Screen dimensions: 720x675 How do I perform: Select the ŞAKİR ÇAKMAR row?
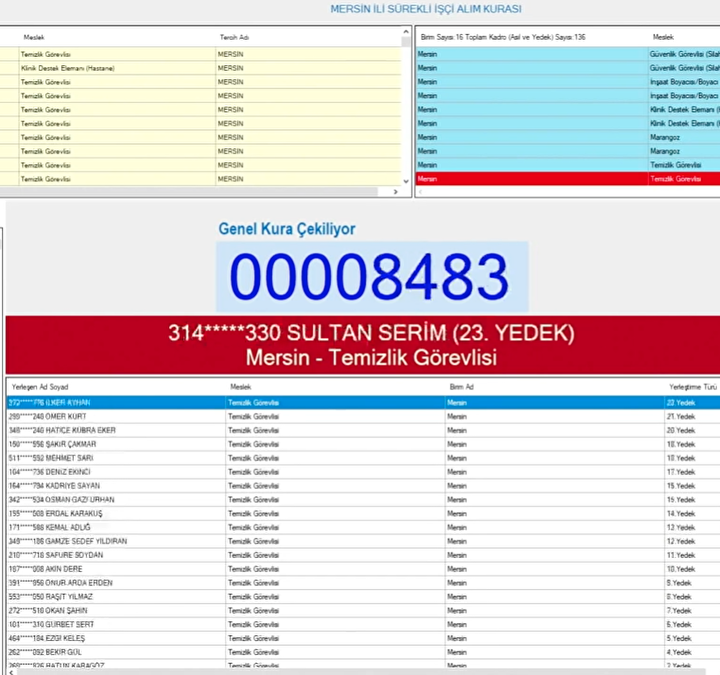pyautogui.click(x=363, y=444)
